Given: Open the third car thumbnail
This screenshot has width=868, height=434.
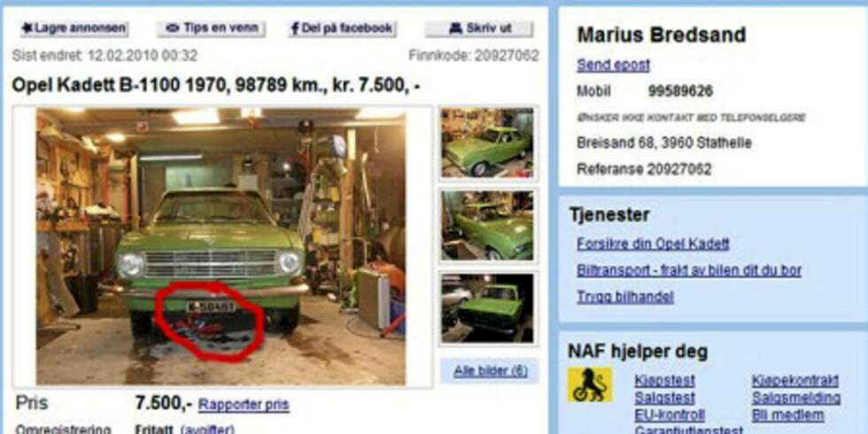Looking at the screenshot, I should [487, 308].
